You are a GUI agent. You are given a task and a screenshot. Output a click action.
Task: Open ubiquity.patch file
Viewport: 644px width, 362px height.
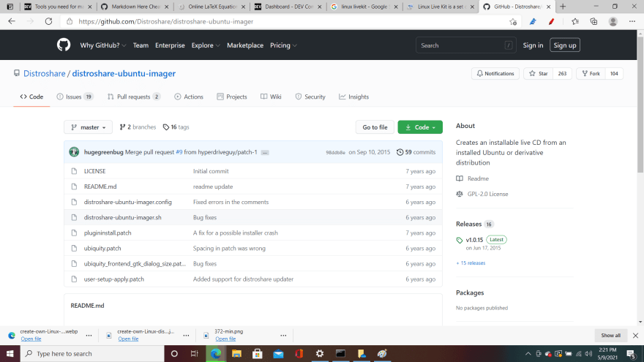(x=102, y=249)
